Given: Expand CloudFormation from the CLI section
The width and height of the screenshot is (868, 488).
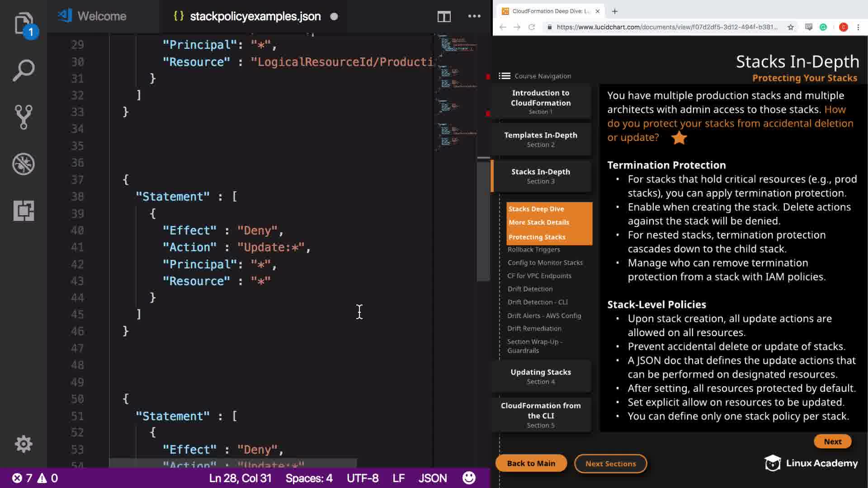Looking at the screenshot, I should click(x=540, y=414).
